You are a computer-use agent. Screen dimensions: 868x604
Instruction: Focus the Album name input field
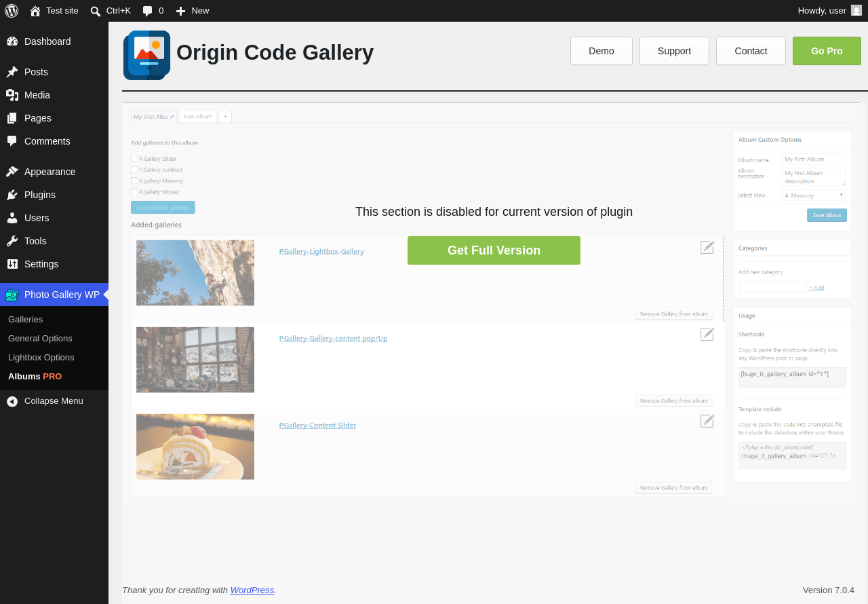click(x=814, y=159)
